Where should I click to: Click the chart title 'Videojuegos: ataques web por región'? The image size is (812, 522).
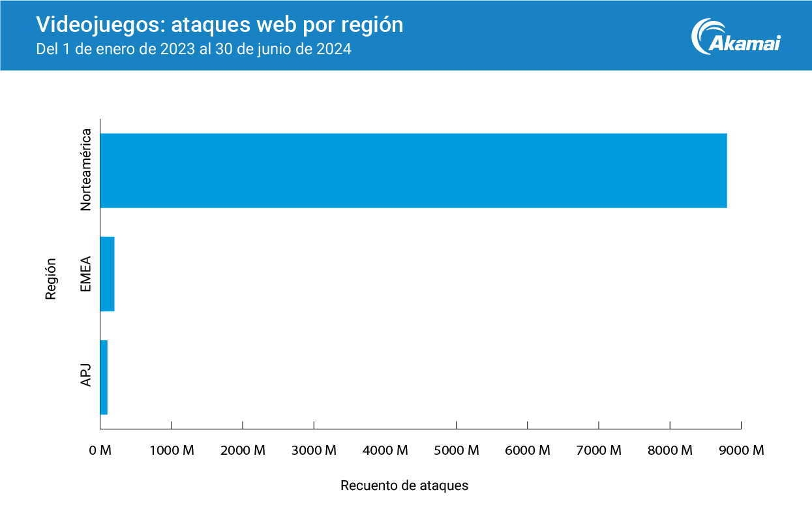(x=219, y=25)
